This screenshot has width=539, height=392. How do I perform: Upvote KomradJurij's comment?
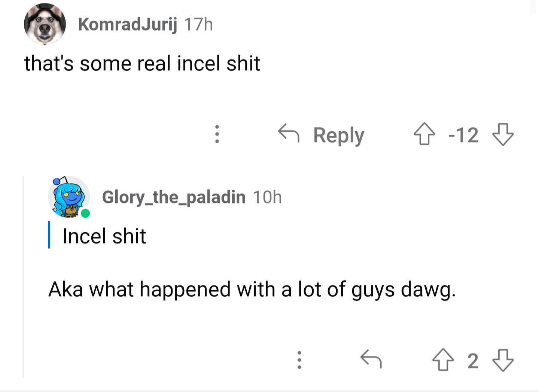coord(424,134)
